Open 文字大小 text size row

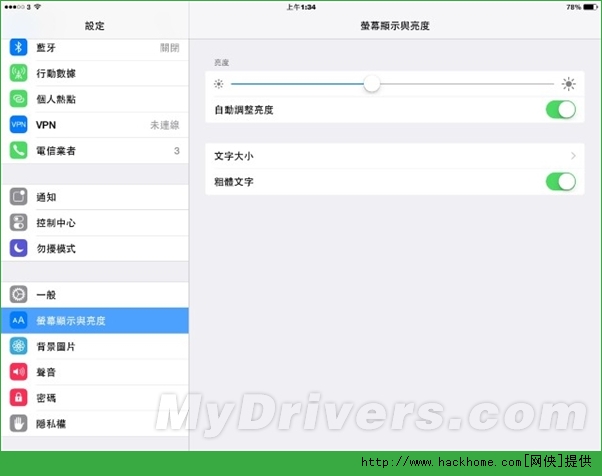pyautogui.click(x=395, y=156)
